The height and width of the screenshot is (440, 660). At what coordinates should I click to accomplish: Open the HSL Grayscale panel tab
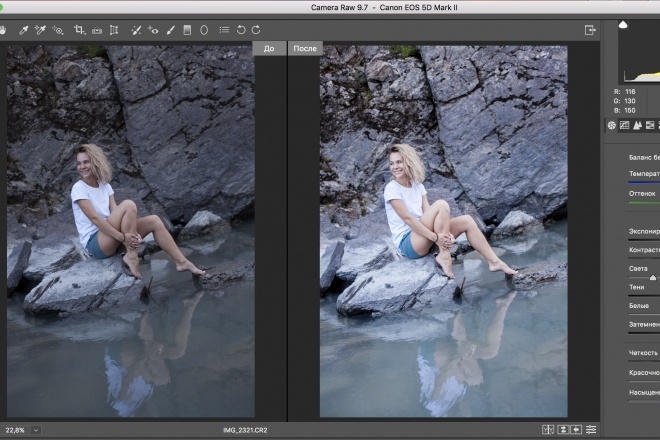(x=650, y=125)
